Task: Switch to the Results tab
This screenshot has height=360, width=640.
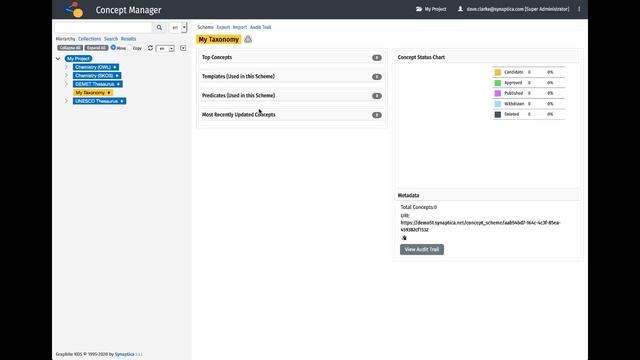Action: click(x=128, y=39)
